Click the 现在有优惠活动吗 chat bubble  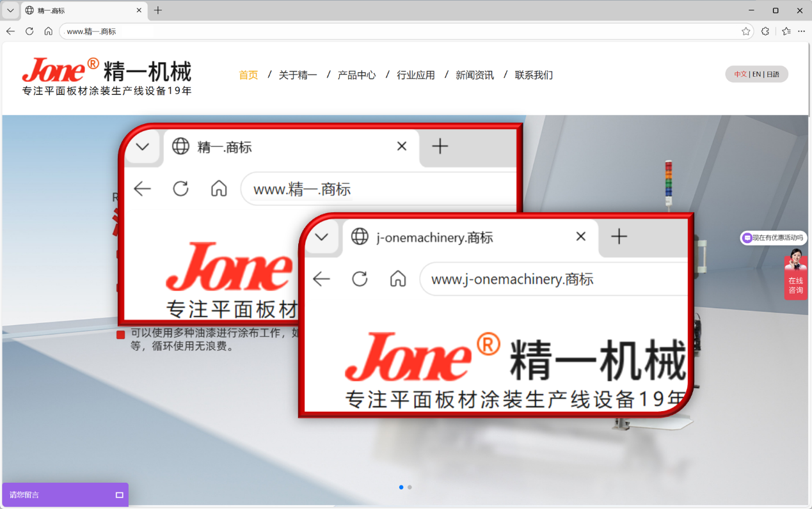[773, 237]
